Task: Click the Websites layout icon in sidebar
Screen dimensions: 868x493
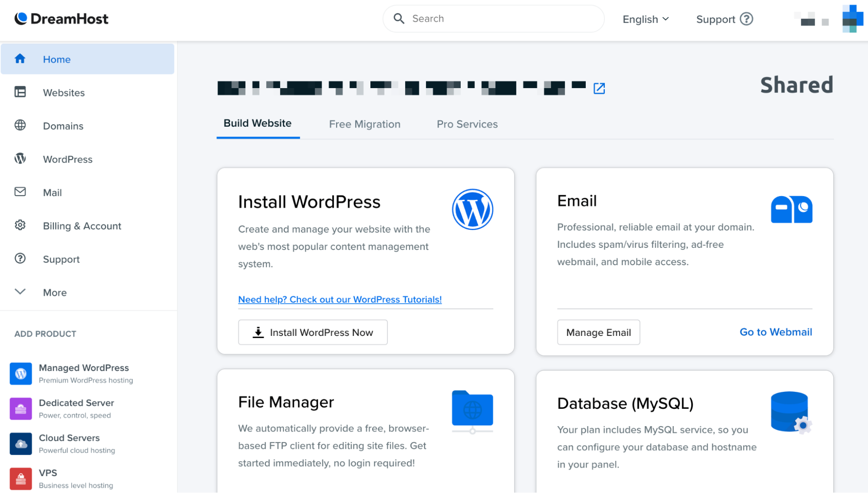Action: pos(20,92)
